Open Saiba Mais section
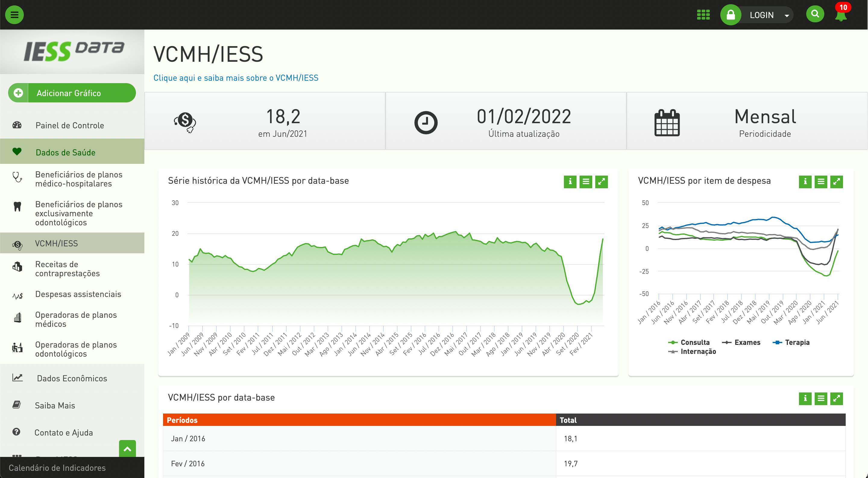The height and width of the screenshot is (478, 868). point(72,405)
